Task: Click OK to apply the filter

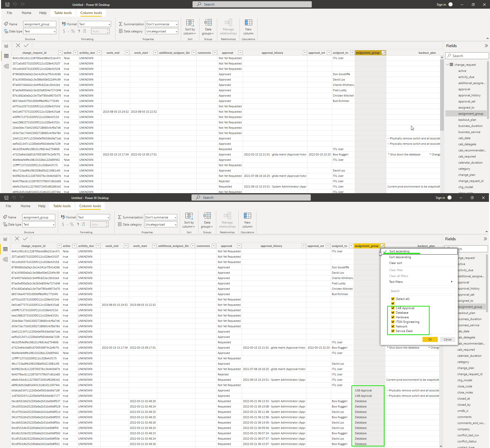Action: pyautogui.click(x=430, y=339)
